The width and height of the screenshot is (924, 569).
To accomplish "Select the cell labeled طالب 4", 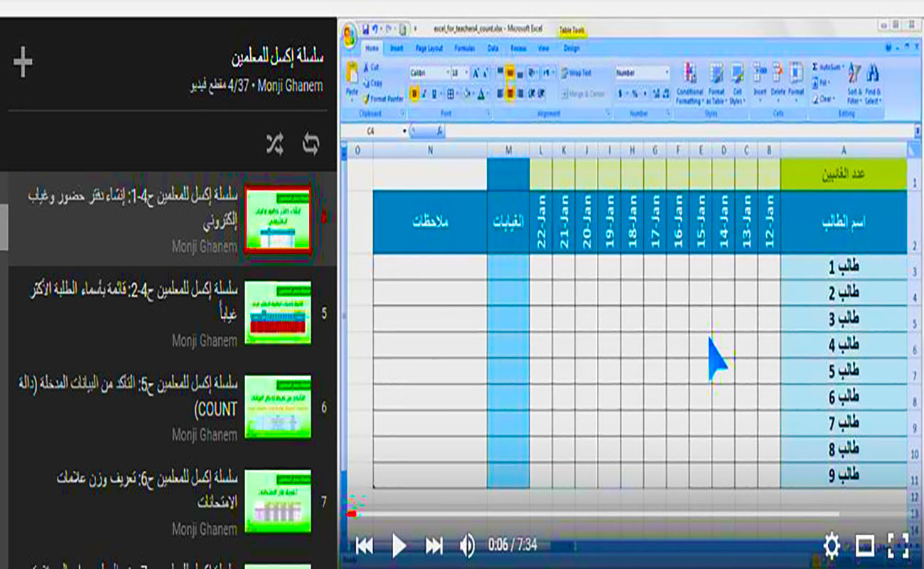I will [844, 345].
